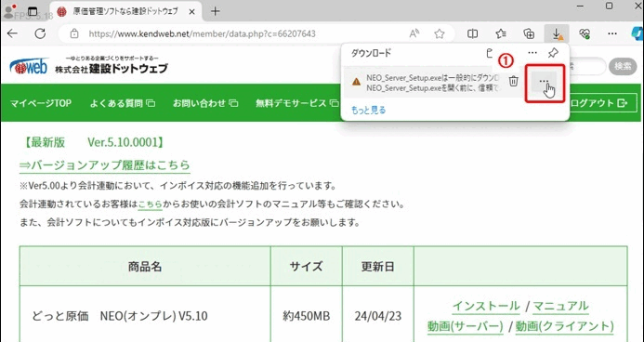This screenshot has width=644, height=342.
Task: Open the Browser essentials heart icon
Action: pos(585,33)
